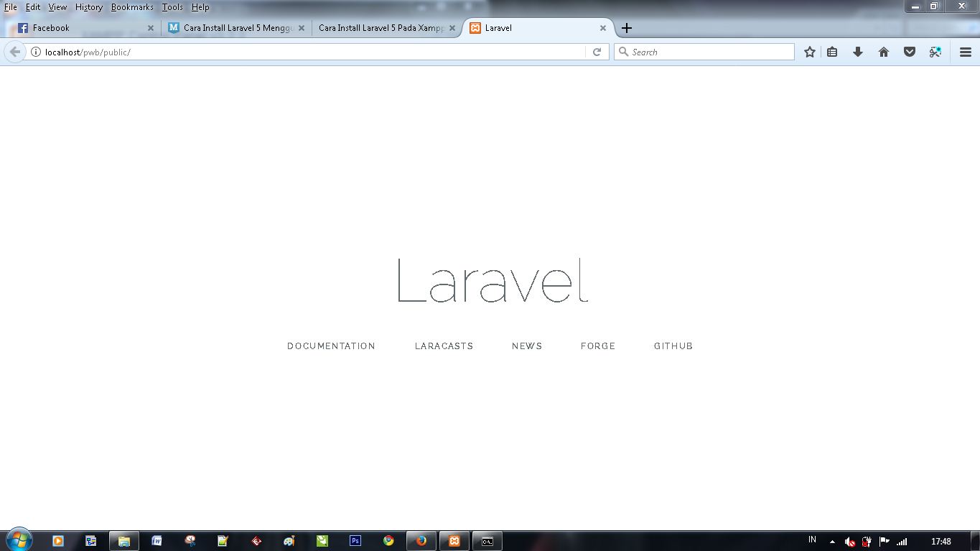Switch to 'Cara Install Laravel 5 Pada Xampp' tab
The width and height of the screenshot is (980, 551).
point(386,28)
